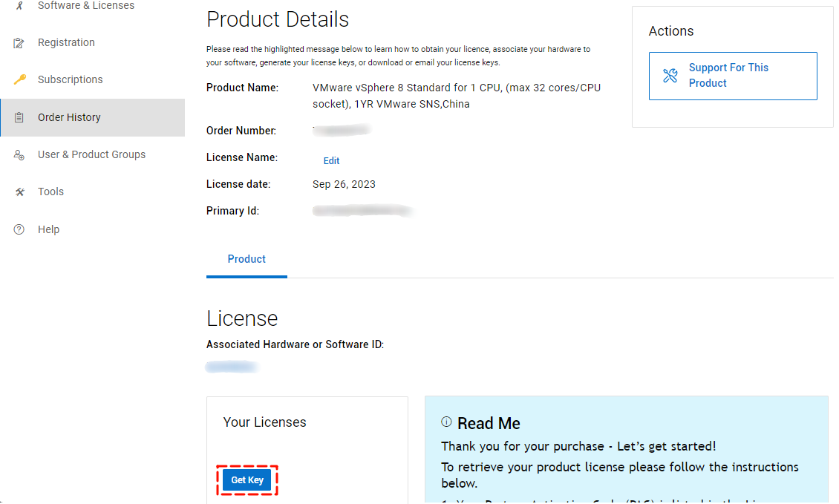This screenshot has width=839, height=504.
Task: Click the Software & Licenses sidebar icon
Action: 19,5
